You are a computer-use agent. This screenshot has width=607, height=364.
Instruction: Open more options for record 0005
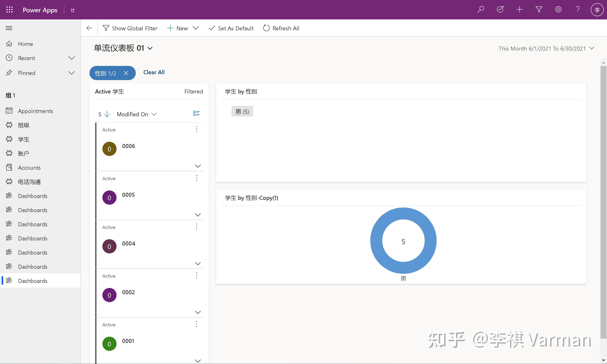tap(196, 178)
